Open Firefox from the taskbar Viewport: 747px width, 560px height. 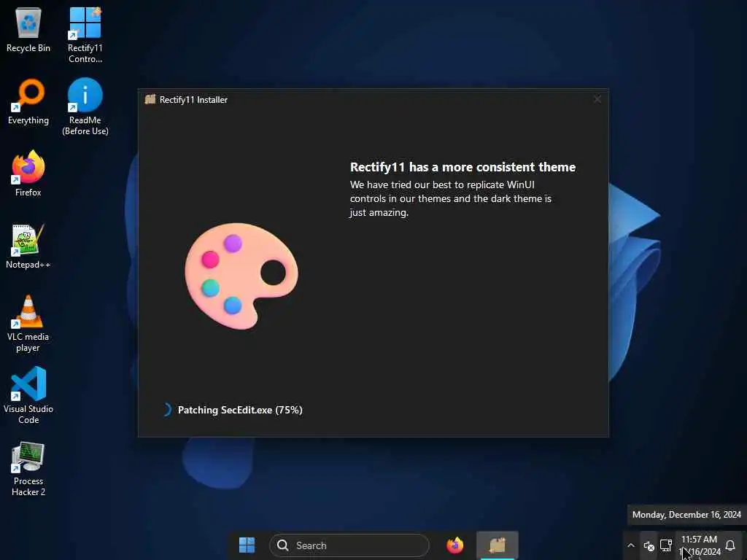pyautogui.click(x=455, y=545)
